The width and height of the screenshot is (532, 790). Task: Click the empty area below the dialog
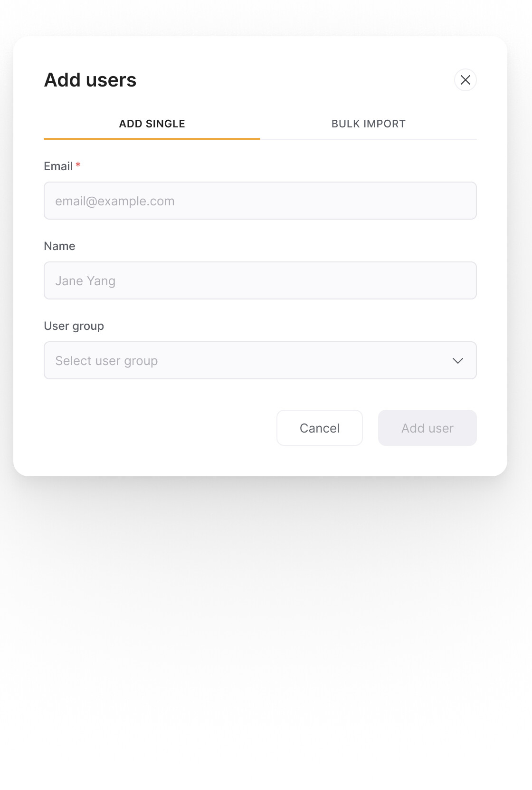(266, 632)
